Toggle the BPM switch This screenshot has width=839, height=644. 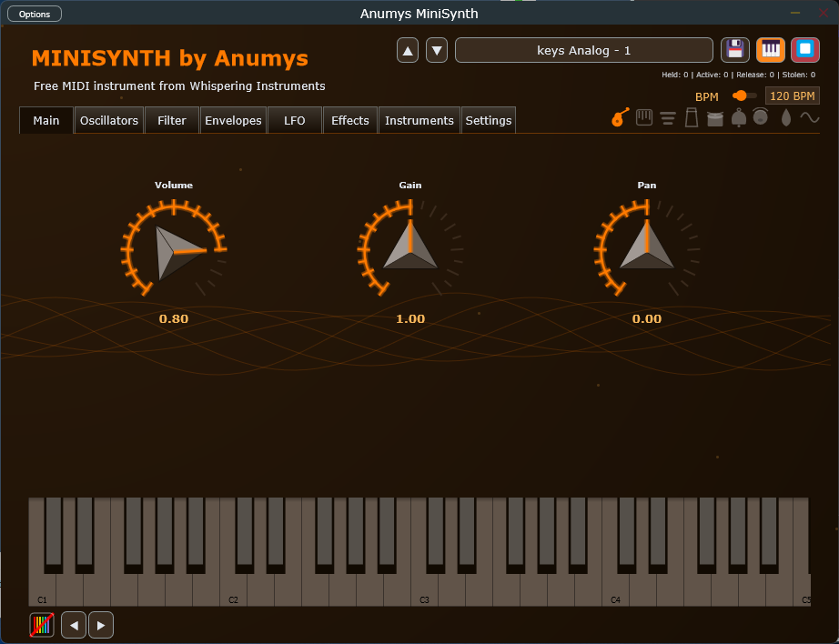[743, 96]
